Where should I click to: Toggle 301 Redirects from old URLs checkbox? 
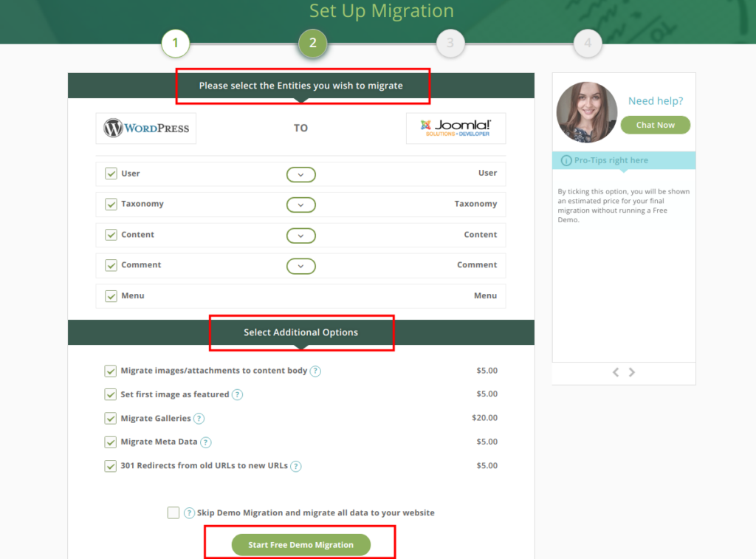coord(111,466)
